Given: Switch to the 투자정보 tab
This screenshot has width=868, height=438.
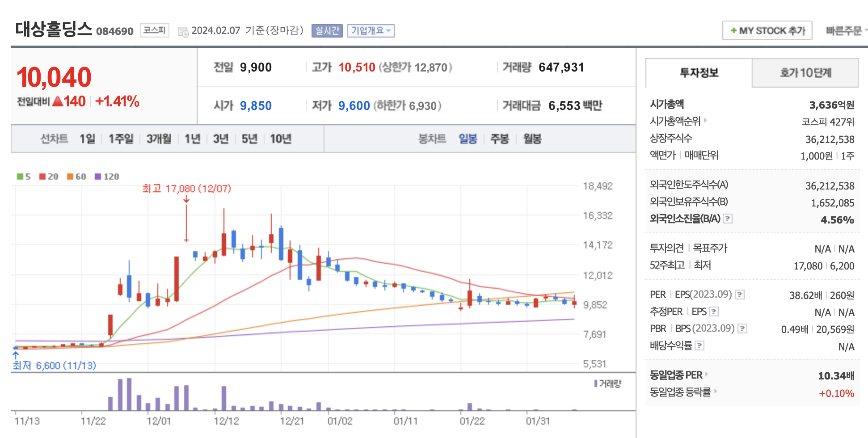Looking at the screenshot, I should pos(699,73).
